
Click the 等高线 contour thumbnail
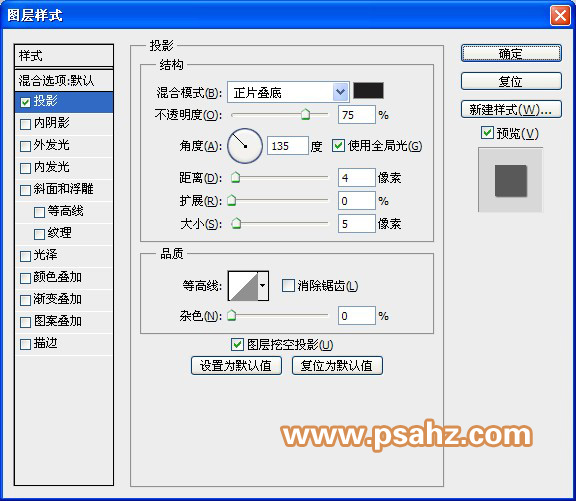pyautogui.click(x=243, y=286)
